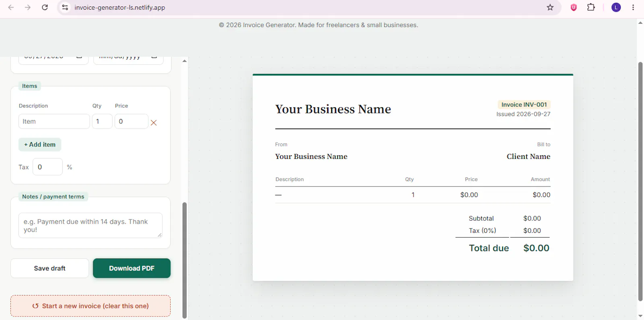Open the red shield extension icon

[574, 7]
